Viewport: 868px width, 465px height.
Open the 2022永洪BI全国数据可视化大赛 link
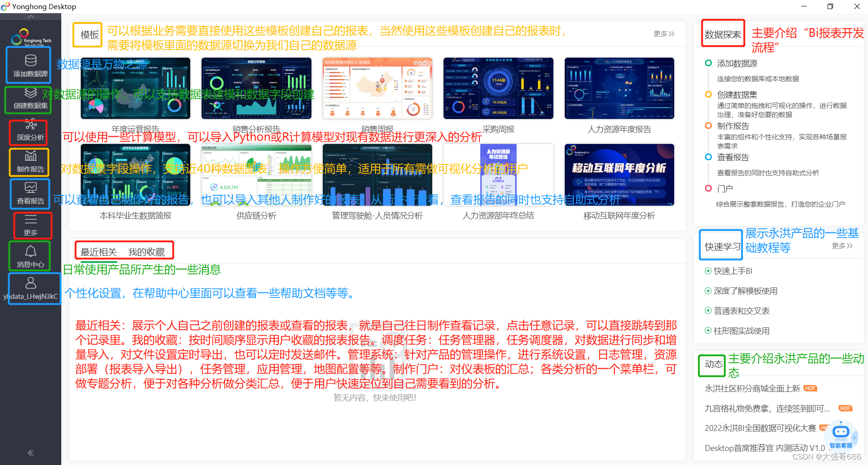coord(760,427)
